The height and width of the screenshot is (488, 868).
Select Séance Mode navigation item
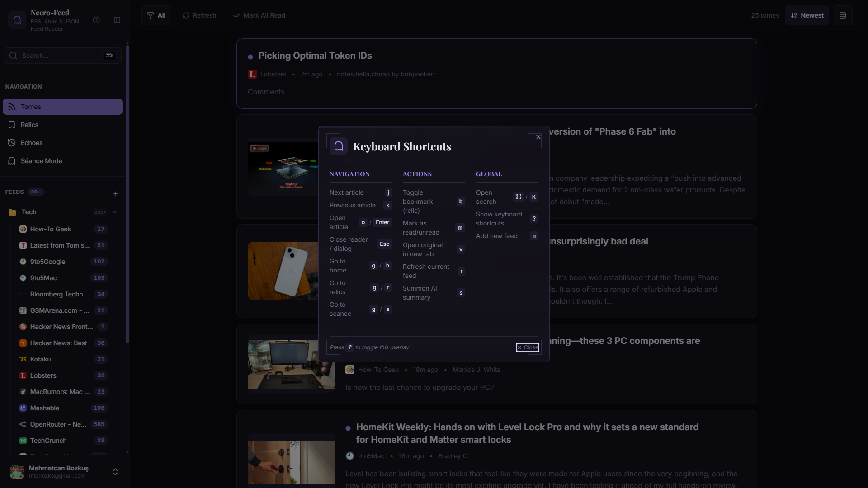41,161
